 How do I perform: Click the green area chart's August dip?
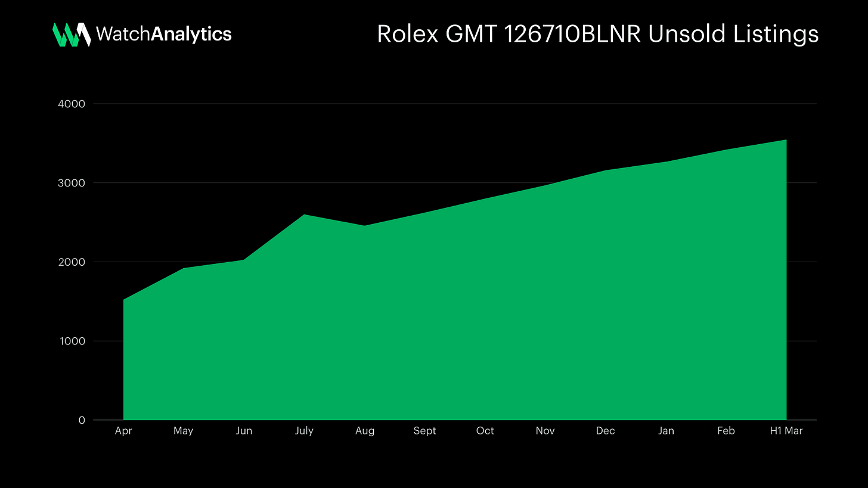tap(364, 226)
